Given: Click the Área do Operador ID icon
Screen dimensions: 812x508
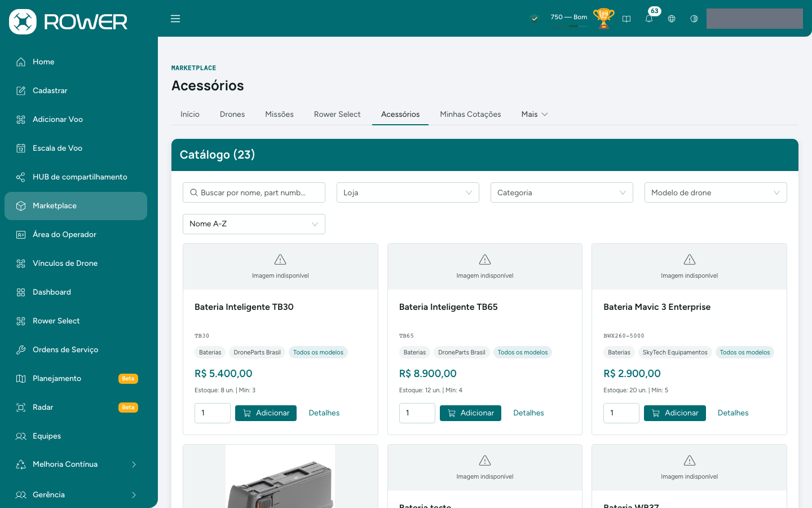Looking at the screenshot, I should pyautogui.click(x=21, y=235).
